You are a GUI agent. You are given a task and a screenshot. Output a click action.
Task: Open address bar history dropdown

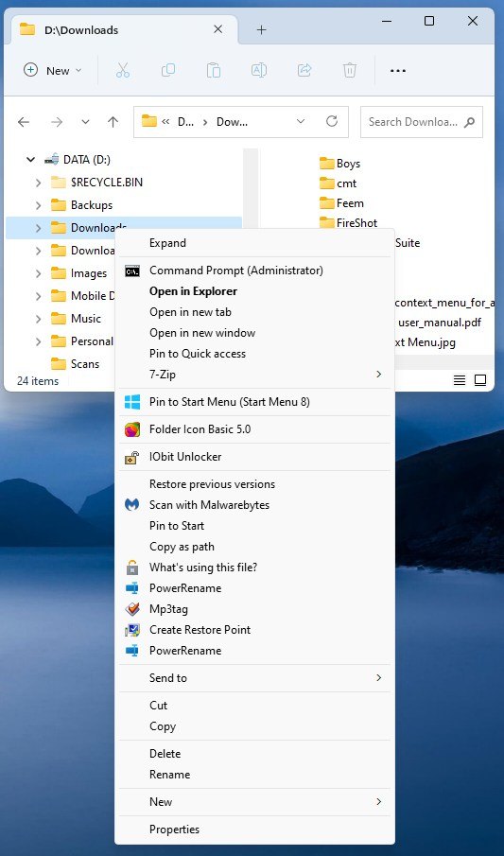tap(301, 121)
